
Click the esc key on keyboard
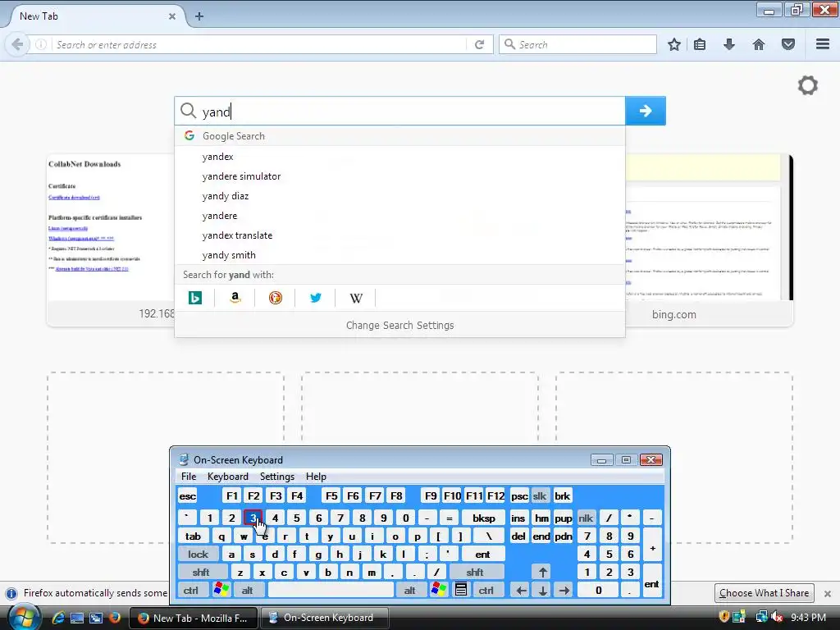point(188,496)
